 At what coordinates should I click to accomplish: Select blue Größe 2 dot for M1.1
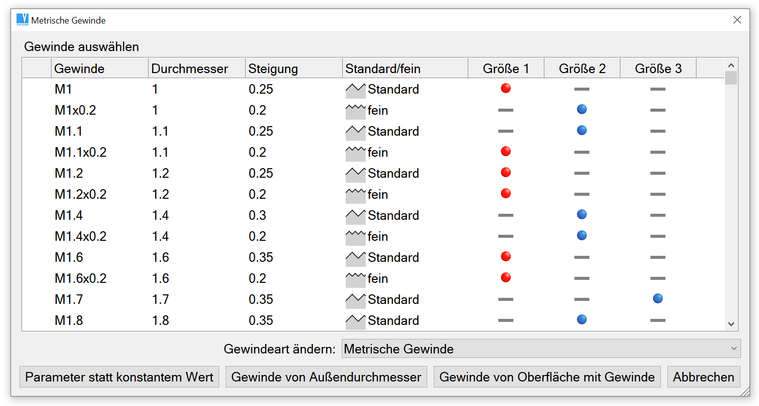[582, 131]
